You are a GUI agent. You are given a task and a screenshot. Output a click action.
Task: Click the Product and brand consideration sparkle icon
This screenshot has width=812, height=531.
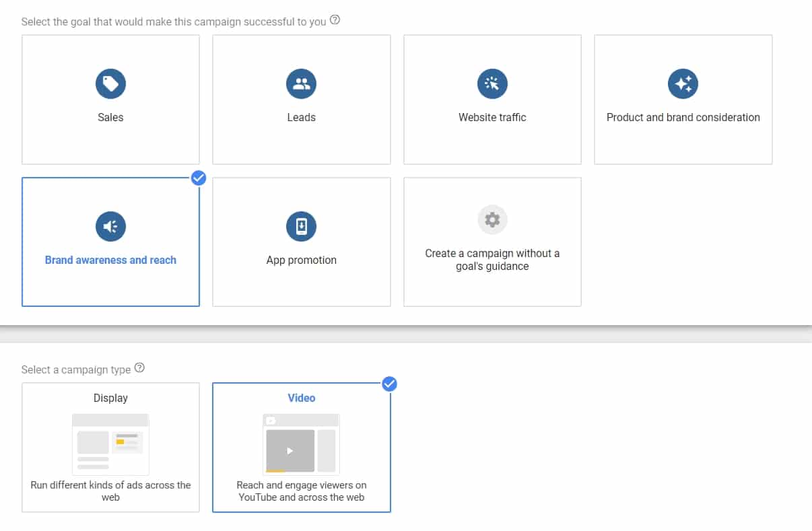tap(683, 84)
